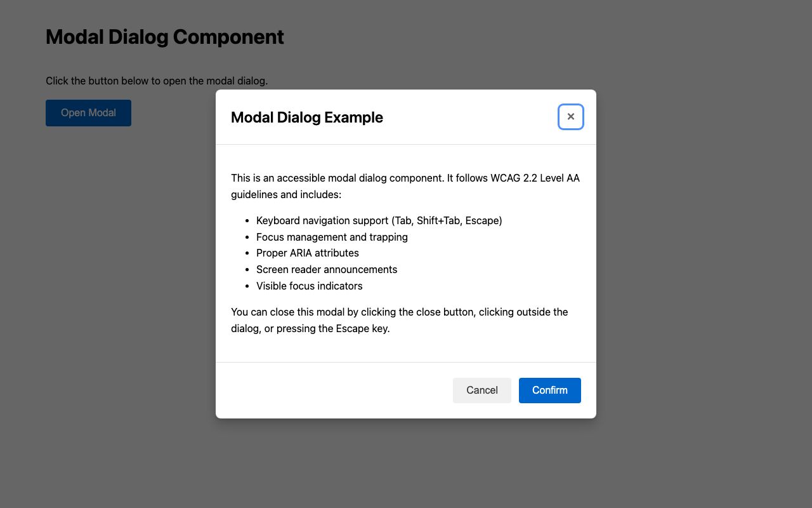Viewport: 812px width, 508px height.
Task: Click the modal footer area beside Cancel
Action: pos(349,390)
